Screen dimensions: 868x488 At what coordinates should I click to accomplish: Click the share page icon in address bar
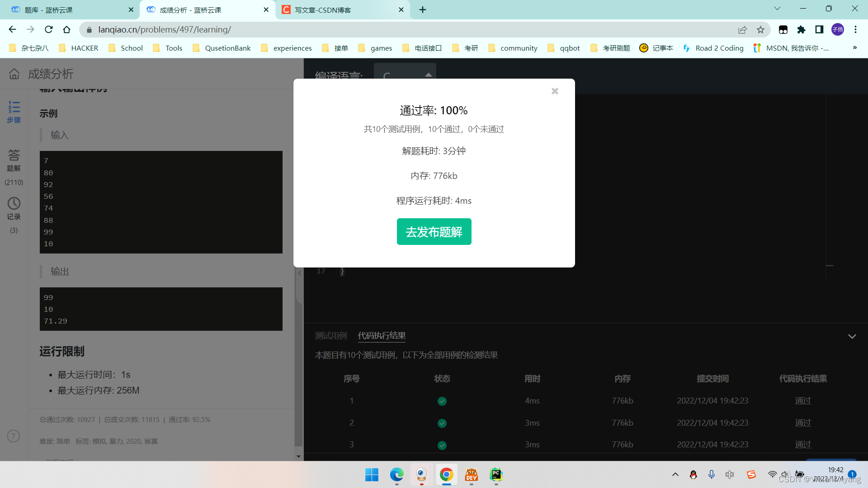point(742,30)
